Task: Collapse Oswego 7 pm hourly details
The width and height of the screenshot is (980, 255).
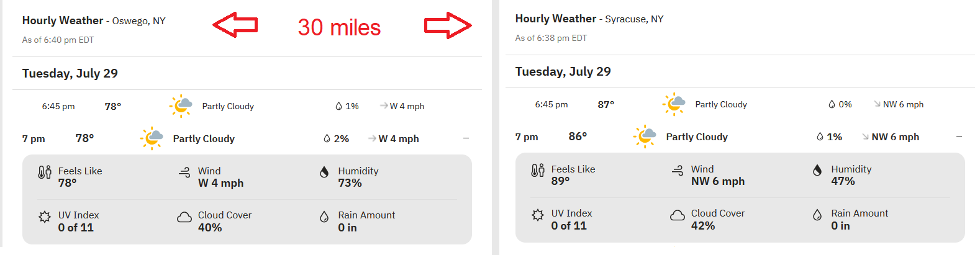Action: coord(466,138)
